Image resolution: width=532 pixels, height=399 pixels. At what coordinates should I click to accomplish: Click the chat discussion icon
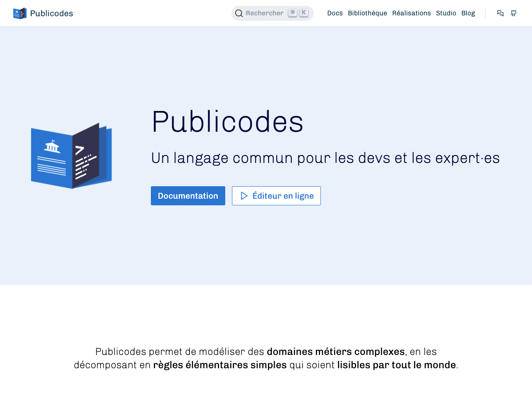[x=500, y=13]
